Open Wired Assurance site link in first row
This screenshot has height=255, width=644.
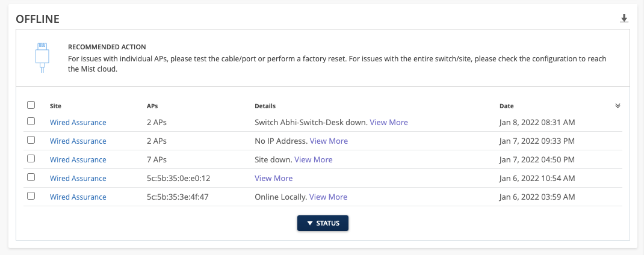pos(78,122)
